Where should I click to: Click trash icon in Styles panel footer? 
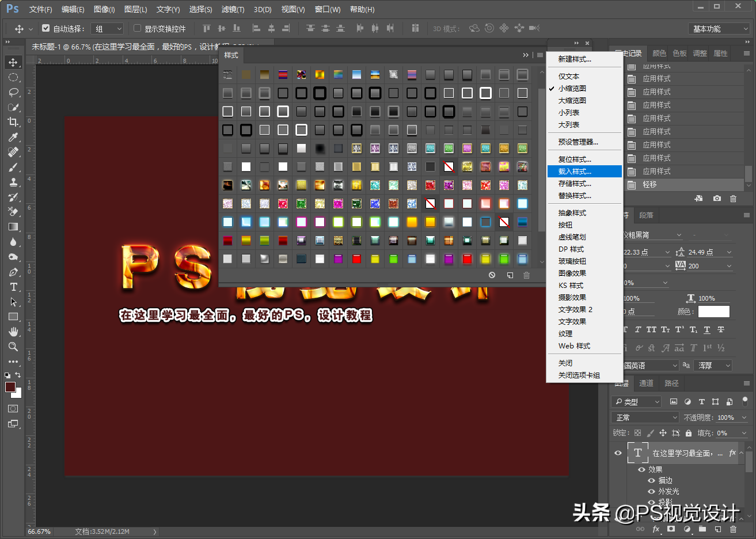pyautogui.click(x=526, y=275)
